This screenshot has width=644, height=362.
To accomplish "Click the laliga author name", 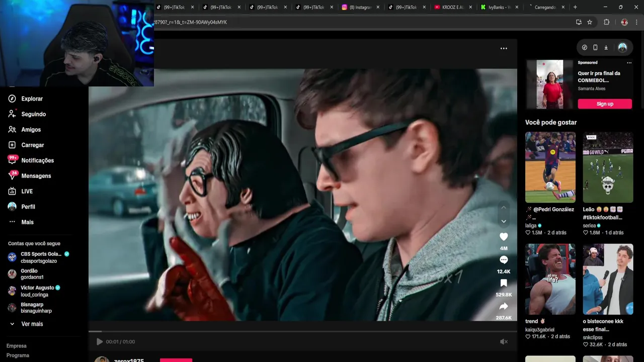I will [531, 226].
